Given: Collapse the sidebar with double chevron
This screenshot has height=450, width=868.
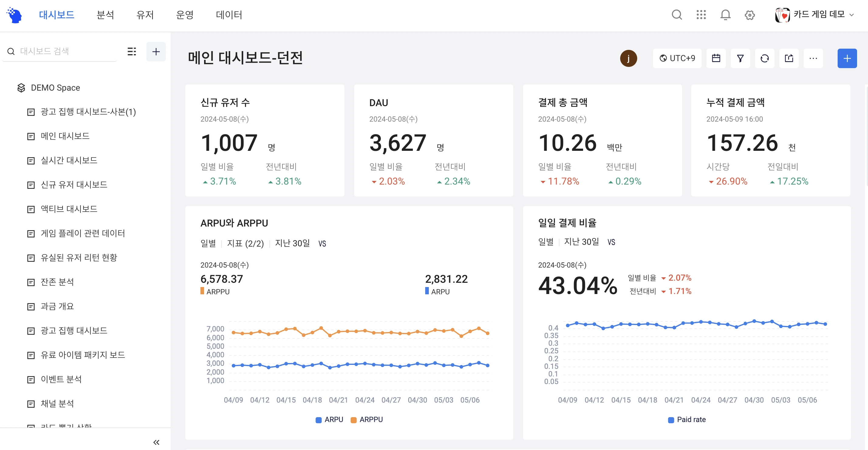Looking at the screenshot, I should point(156,442).
